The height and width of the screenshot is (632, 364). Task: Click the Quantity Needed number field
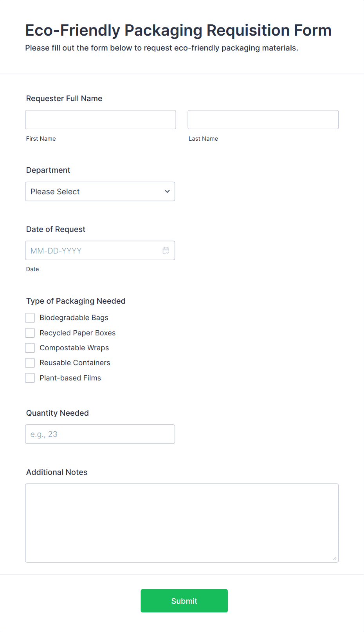coord(100,434)
